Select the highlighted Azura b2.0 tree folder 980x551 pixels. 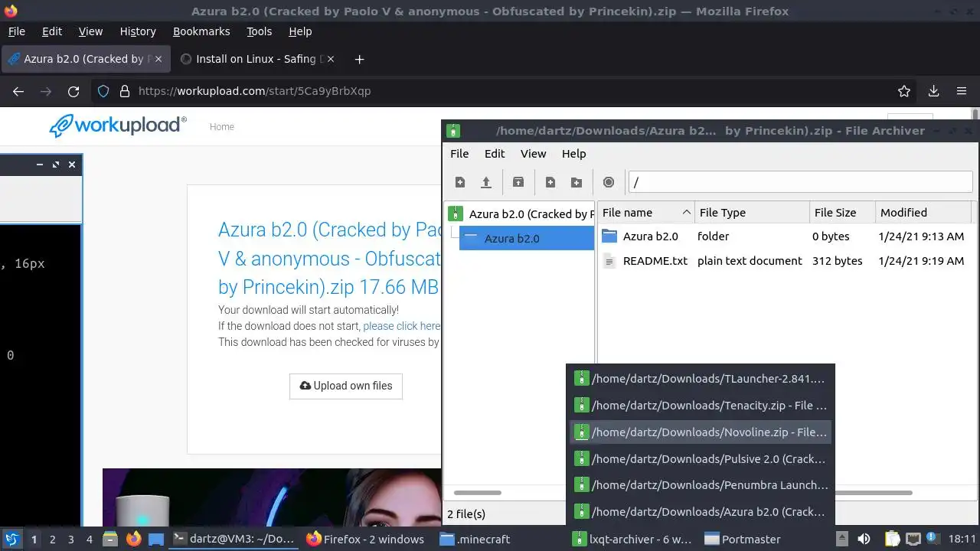(527, 239)
